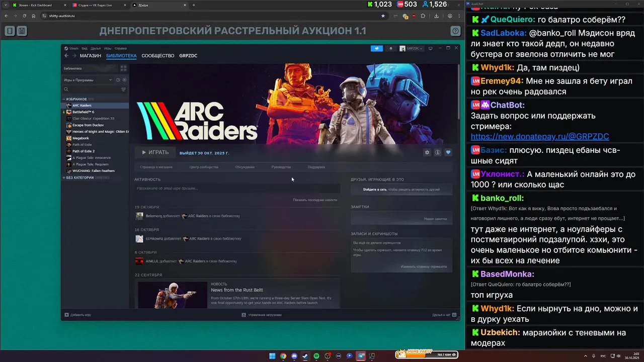The image size is (644, 362).
Task: Open donatepay link in chat
Action: (x=540, y=136)
